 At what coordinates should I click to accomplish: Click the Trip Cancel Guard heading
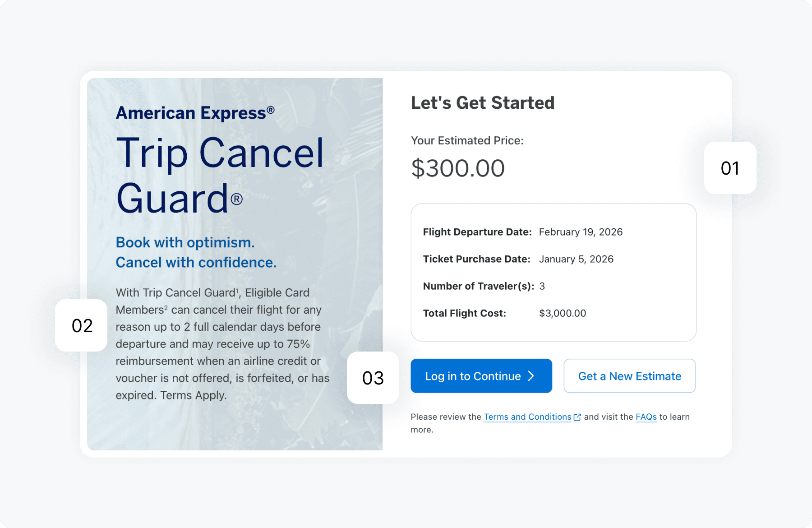click(220, 175)
